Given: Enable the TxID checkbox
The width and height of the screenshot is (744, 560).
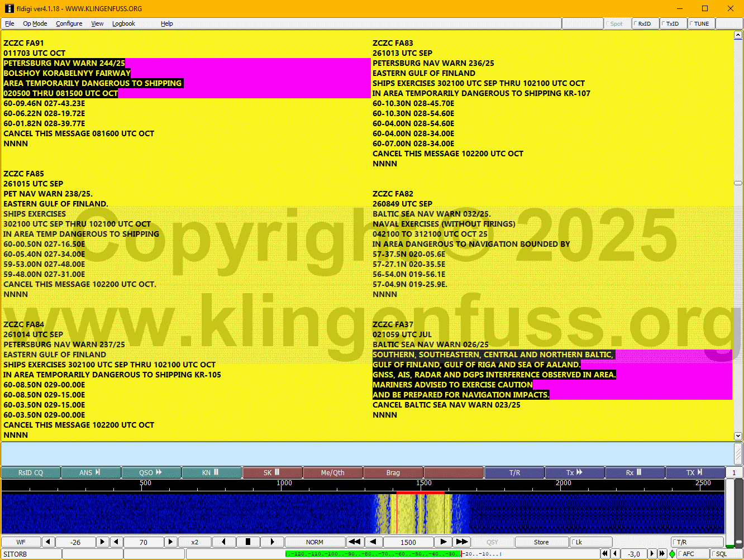Looking at the screenshot, I should coord(673,23).
